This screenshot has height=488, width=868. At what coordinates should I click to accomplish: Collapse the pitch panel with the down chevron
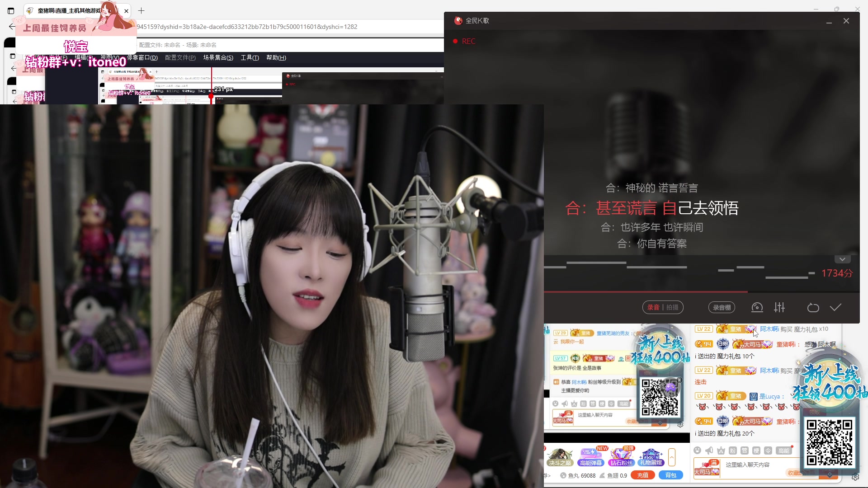842,259
